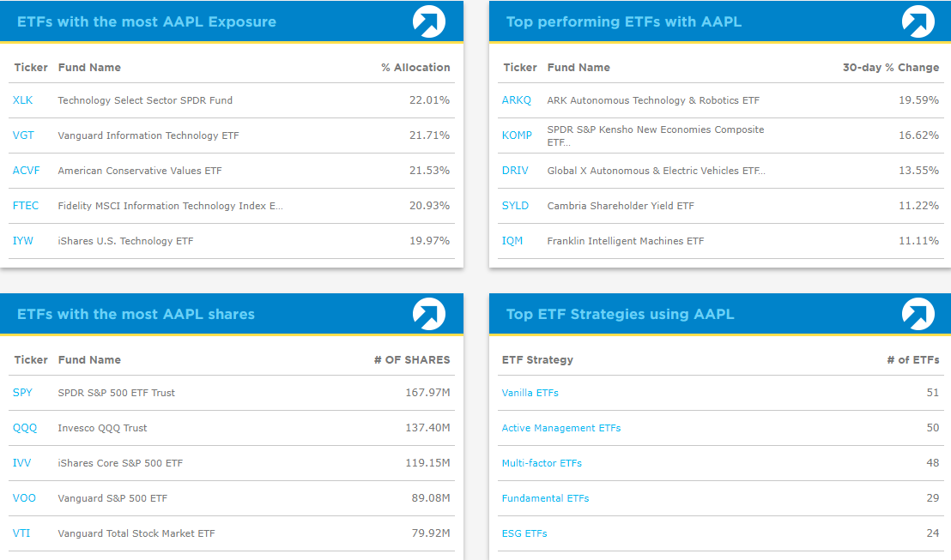Open arrow icon for AAPL Exposure panel
Screen dimensions: 951x560
point(429,21)
